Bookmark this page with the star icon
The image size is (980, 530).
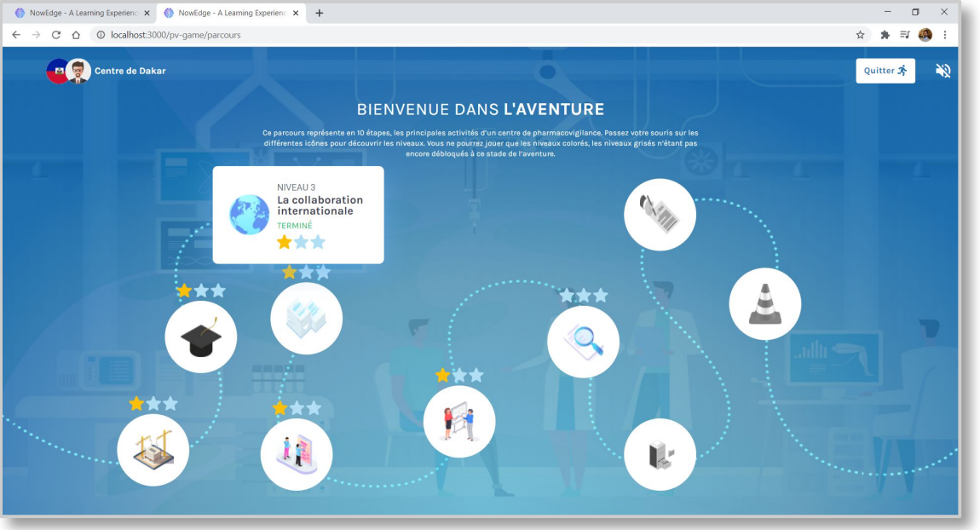[861, 35]
